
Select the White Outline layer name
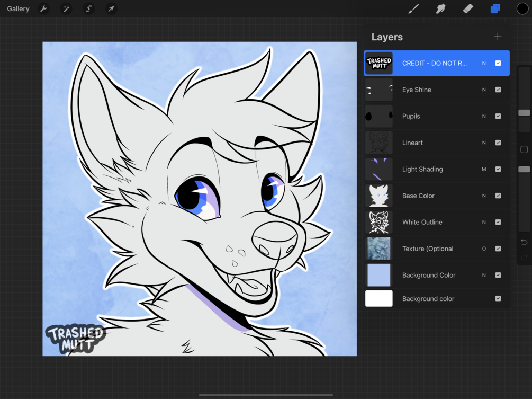422,222
